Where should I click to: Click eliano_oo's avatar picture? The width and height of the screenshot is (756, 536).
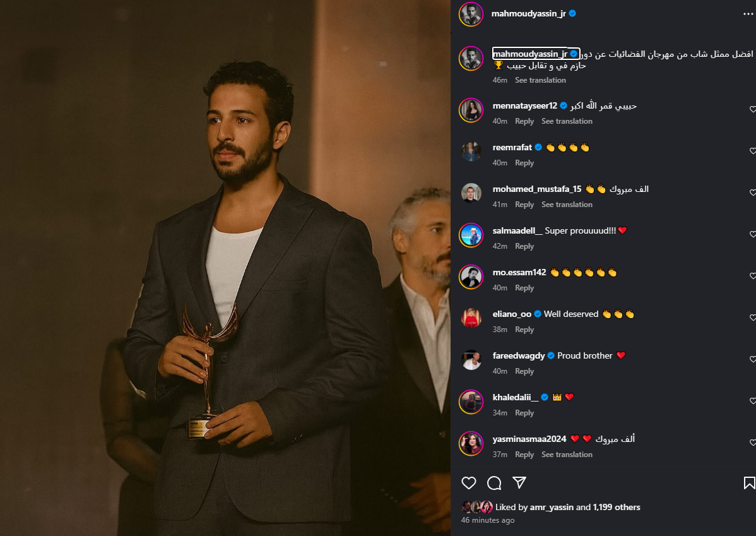click(x=471, y=318)
